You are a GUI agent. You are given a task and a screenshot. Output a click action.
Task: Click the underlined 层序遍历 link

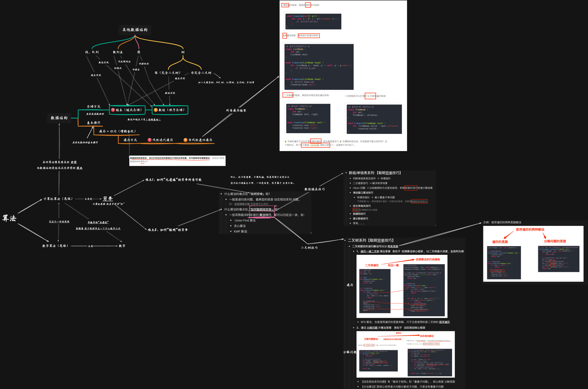[x=444, y=322]
